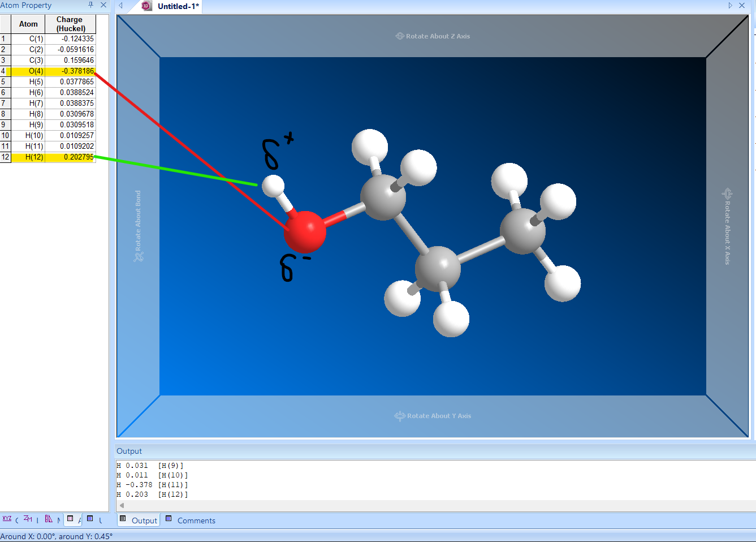The width and height of the screenshot is (756, 542).
Task: Select row header 1 in atom table
Action: 5,39
